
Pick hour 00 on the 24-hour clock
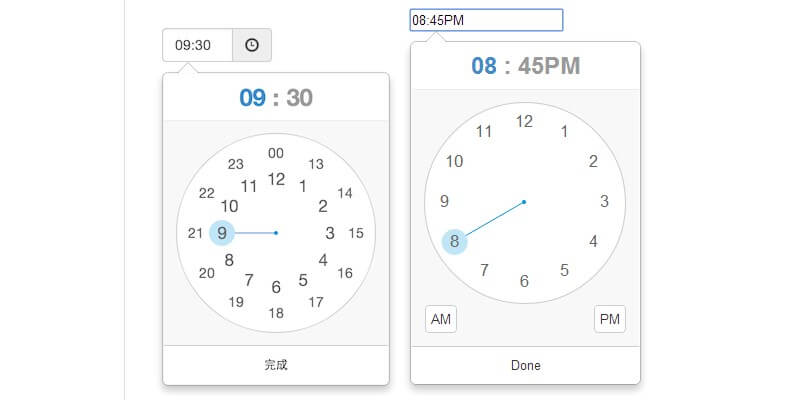coord(276,153)
